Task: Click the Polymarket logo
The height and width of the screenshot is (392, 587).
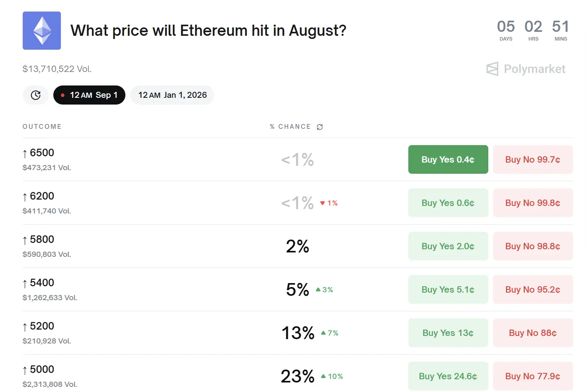Action: click(x=526, y=69)
